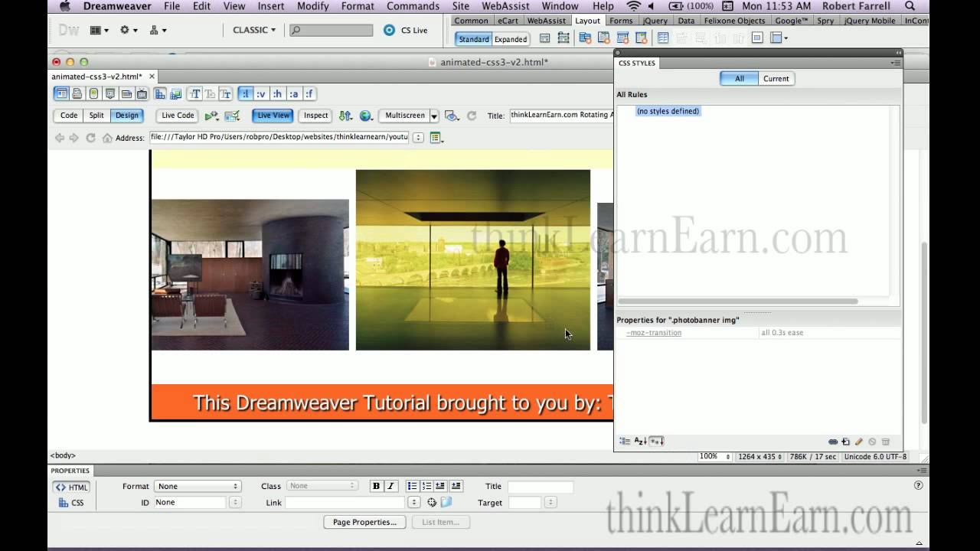Switch to Split view
Viewport: 980px width, 551px height.
point(96,116)
